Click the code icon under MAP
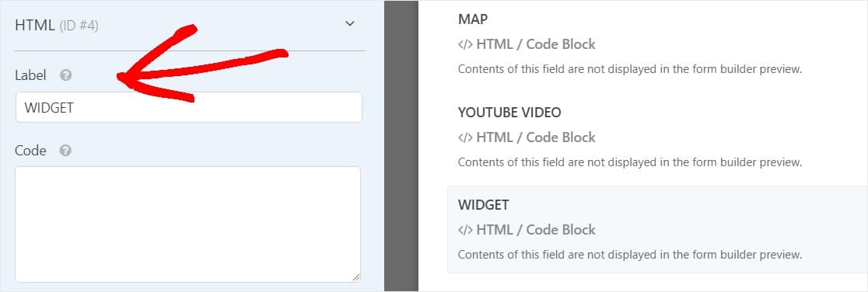The height and width of the screenshot is (292, 868). [x=465, y=45]
